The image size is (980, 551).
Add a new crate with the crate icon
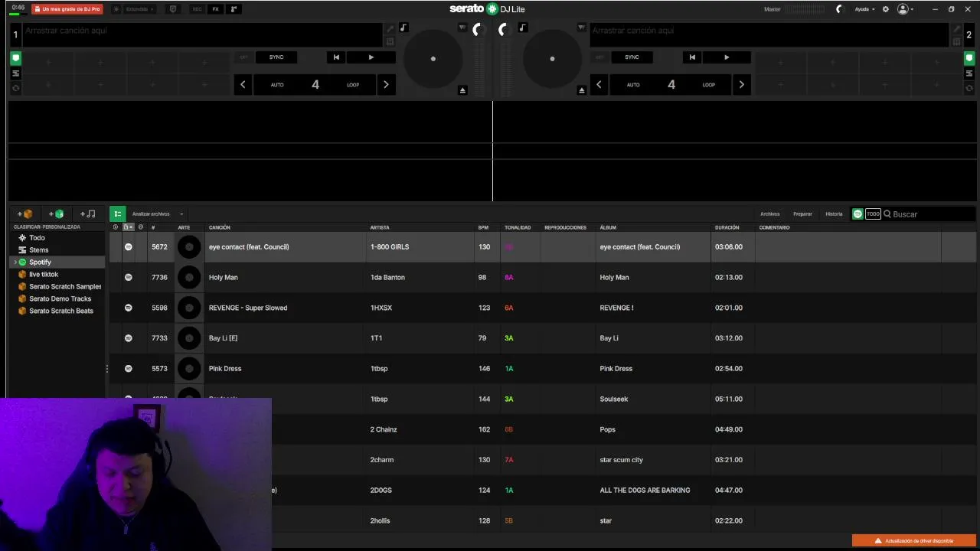tap(25, 214)
